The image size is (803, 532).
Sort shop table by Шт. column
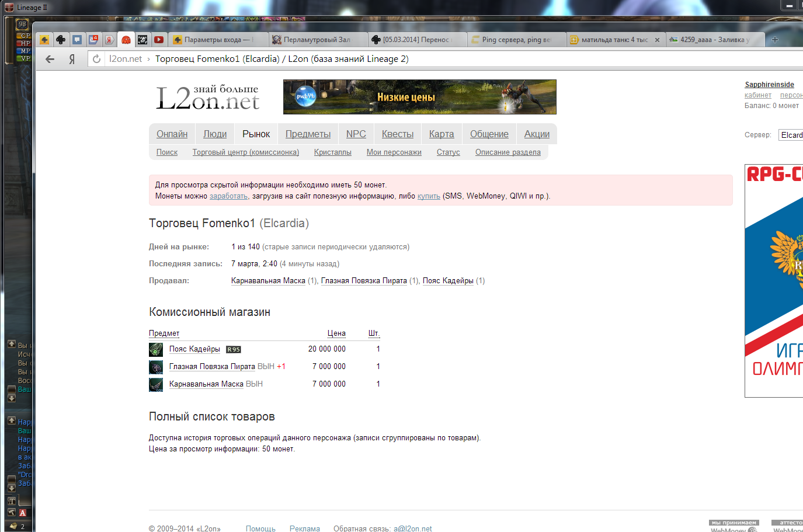pyautogui.click(x=374, y=333)
